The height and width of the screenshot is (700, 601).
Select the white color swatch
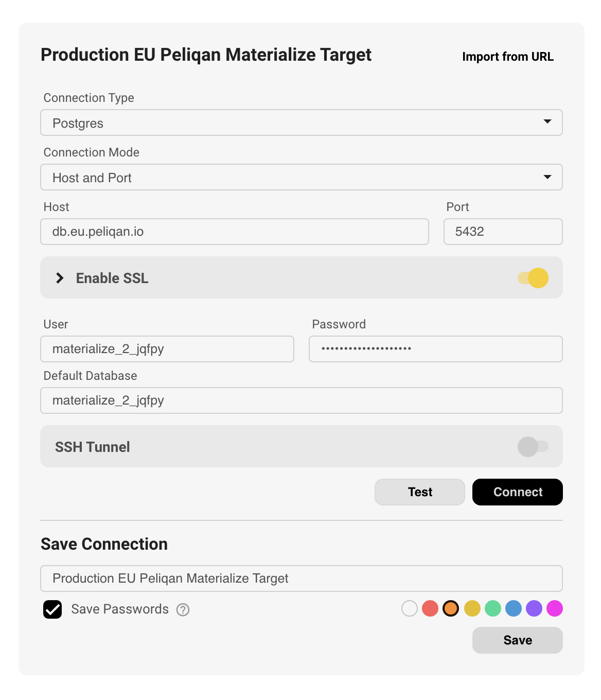click(410, 608)
